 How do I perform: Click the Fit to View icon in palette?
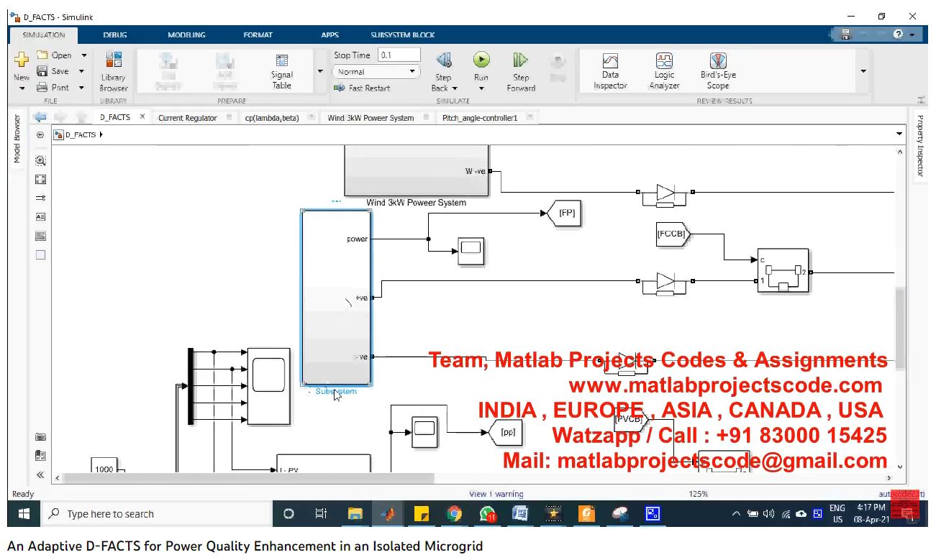coord(40,180)
